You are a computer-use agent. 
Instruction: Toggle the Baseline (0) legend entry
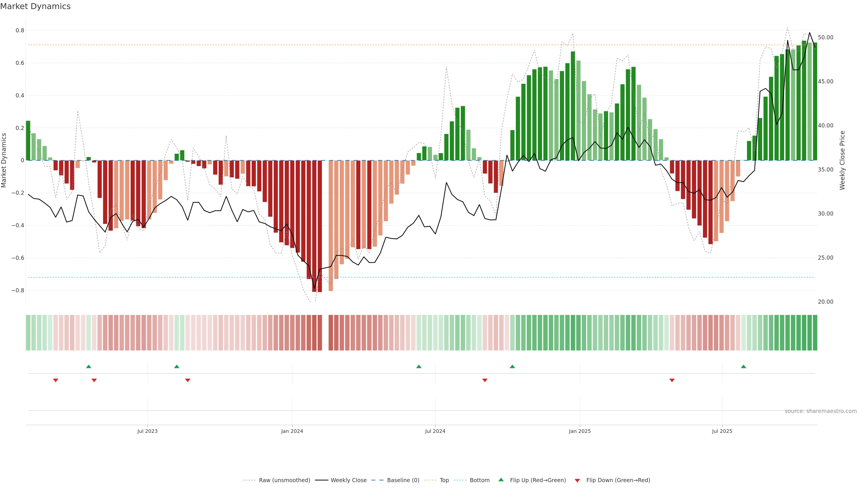[x=403, y=480]
